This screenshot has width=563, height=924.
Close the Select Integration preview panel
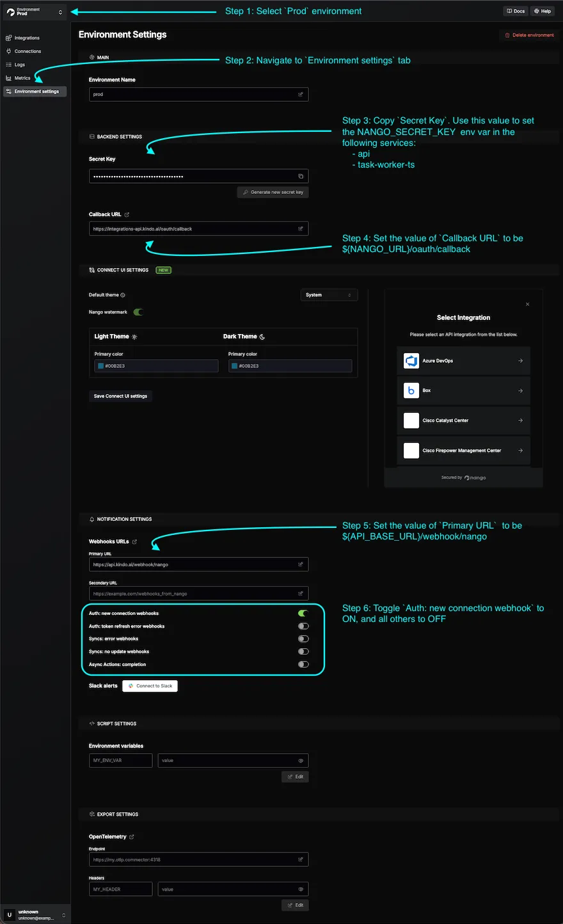pos(527,305)
